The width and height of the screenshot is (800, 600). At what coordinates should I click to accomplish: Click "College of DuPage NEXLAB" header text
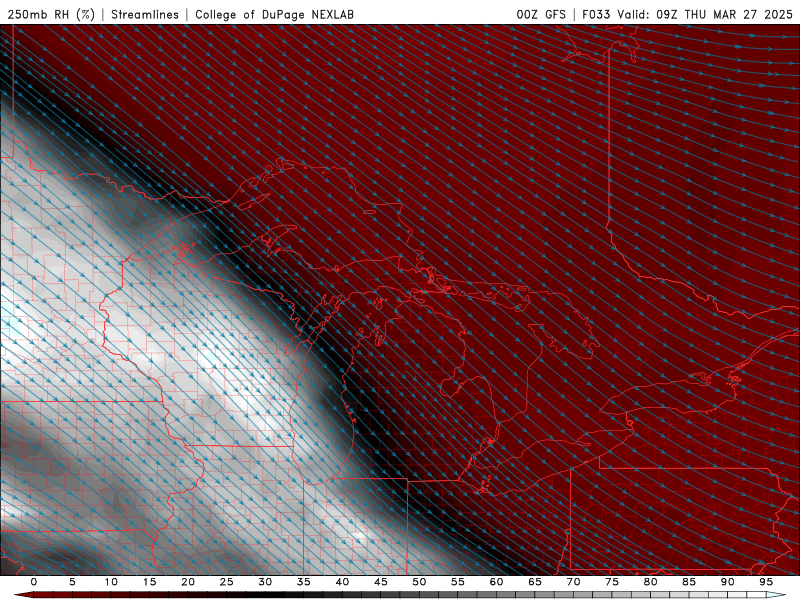tap(274, 14)
